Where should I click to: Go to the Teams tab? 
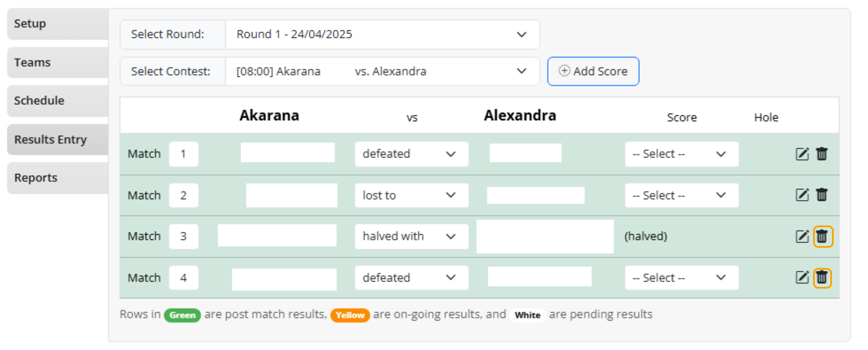pyautogui.click(x=57, y=63)
